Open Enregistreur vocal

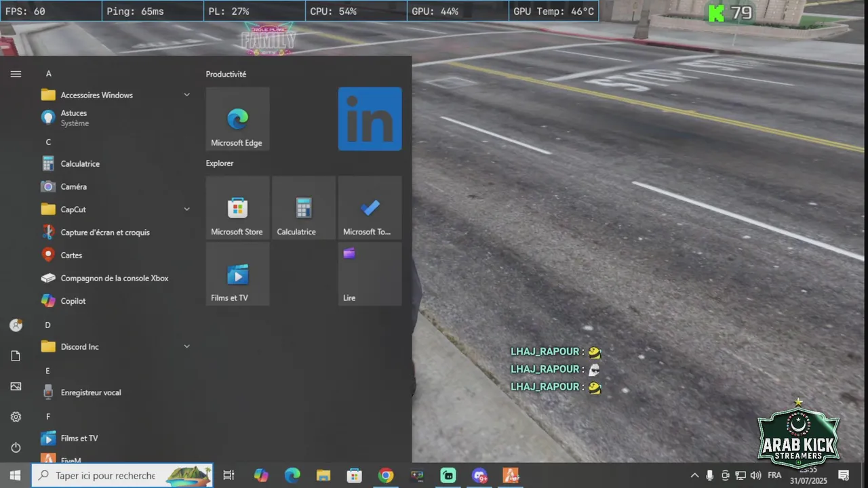[117, 392]
